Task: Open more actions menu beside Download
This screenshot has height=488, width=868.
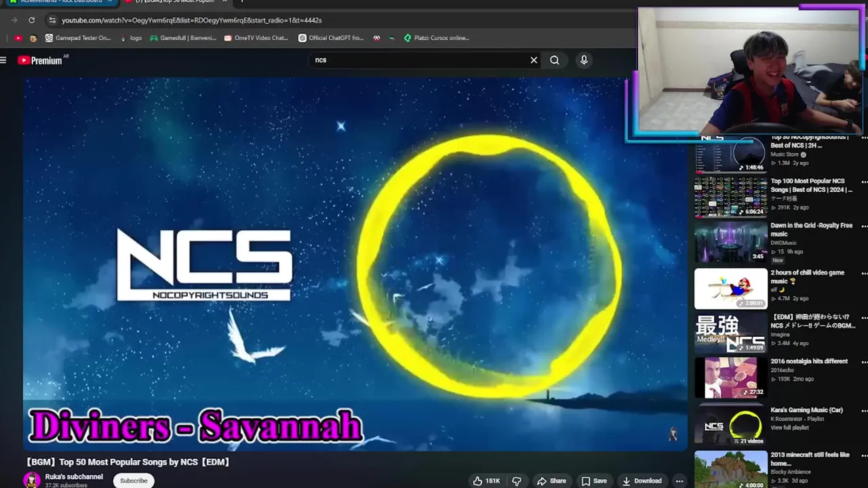Action: coord(679,481)
